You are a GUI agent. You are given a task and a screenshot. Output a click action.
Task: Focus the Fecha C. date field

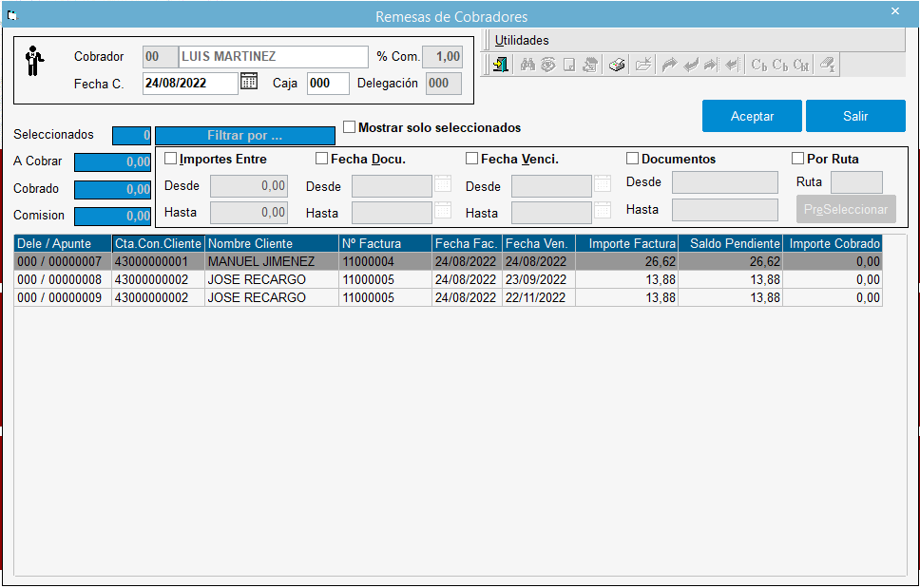(x=190, y=84)
